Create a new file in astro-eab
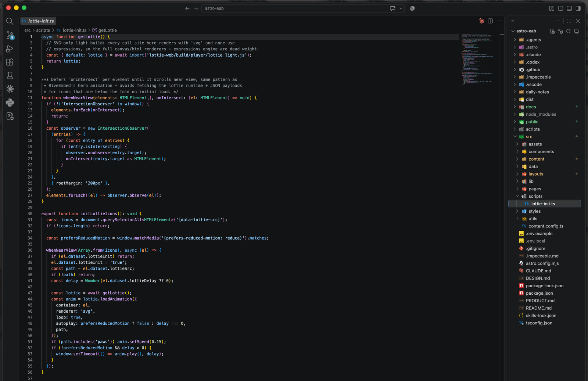The width and height of the screenshot is (588, 381). (x=552, y=31)
